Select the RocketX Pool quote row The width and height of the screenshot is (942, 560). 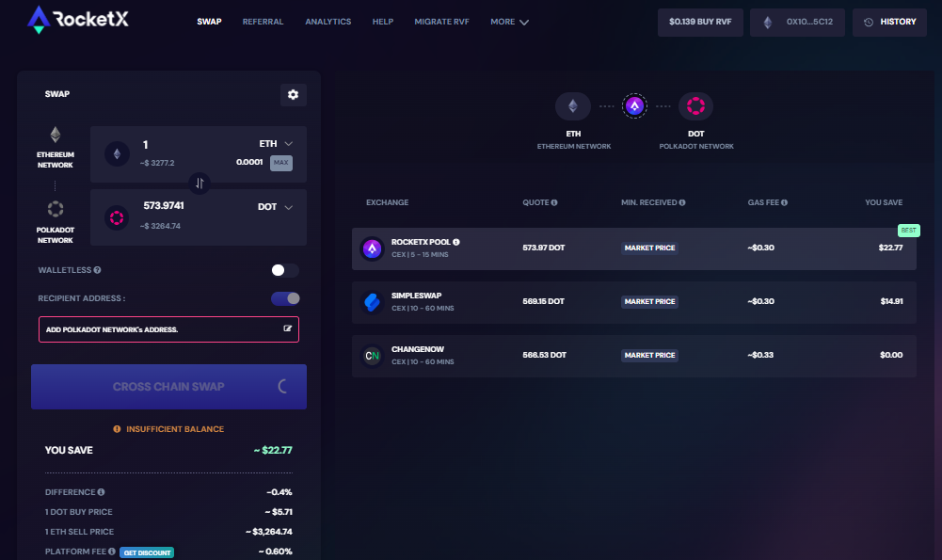click(x=634, y=248)
